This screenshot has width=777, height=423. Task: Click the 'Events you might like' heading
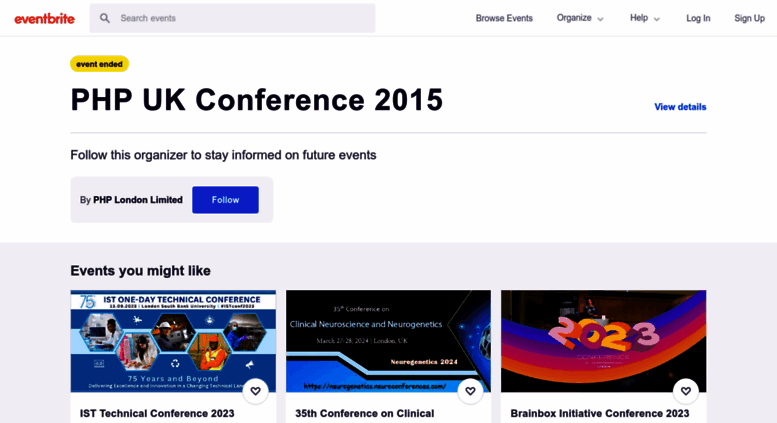(x=140, y=271)
